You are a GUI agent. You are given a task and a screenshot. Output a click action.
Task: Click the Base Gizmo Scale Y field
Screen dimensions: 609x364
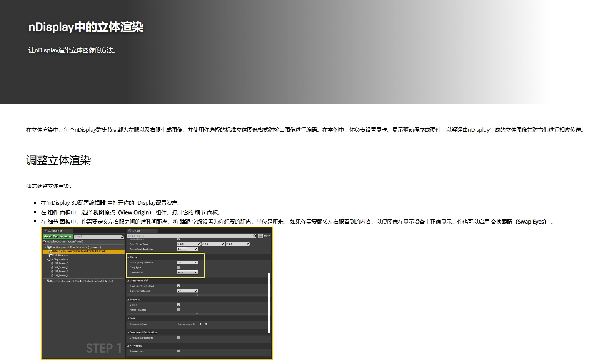tap(213, 244)
